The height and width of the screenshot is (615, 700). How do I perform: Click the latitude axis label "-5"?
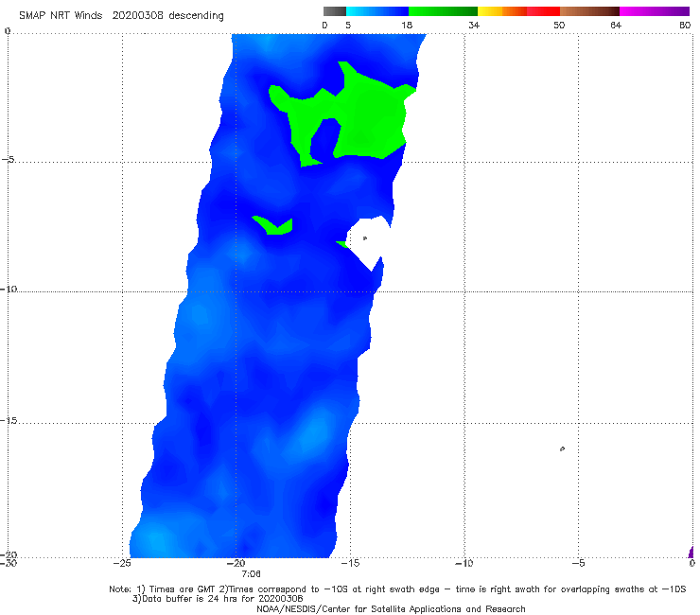point(9,160)
